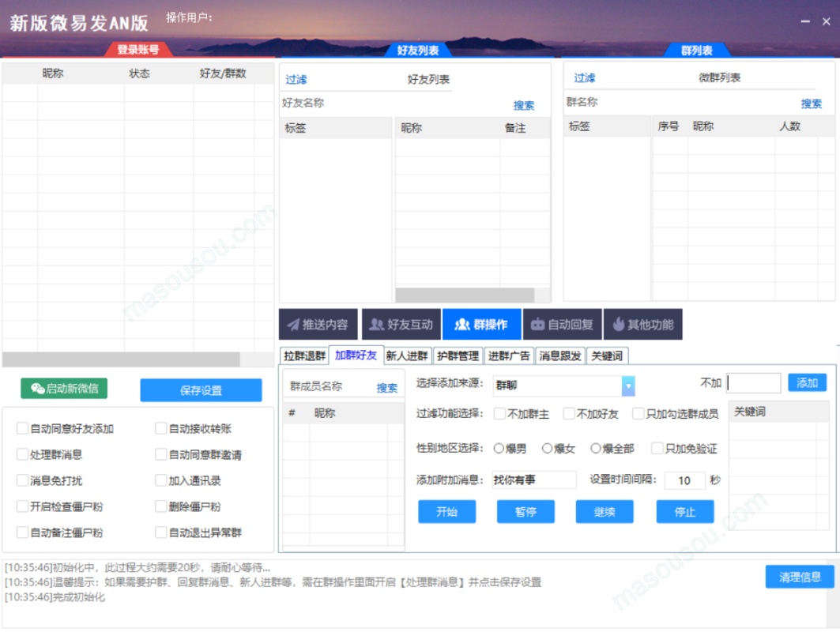
Task: Focus the 设置时间间隔 seconds field
Action: tap(684, 480)
